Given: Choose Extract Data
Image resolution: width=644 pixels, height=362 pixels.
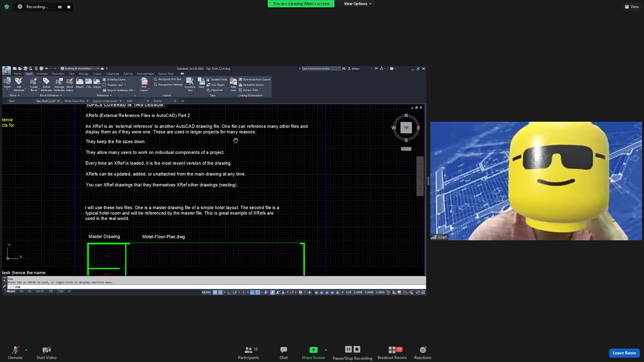Looking at the screenshot, I should pyautogui.click(x=248, y=90).
